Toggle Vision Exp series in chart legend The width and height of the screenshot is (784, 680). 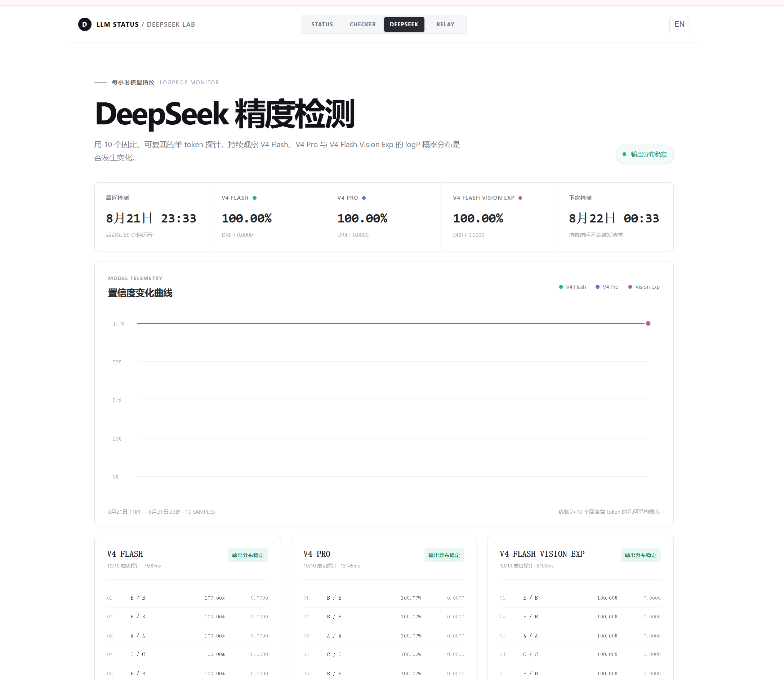coord(644,287)
